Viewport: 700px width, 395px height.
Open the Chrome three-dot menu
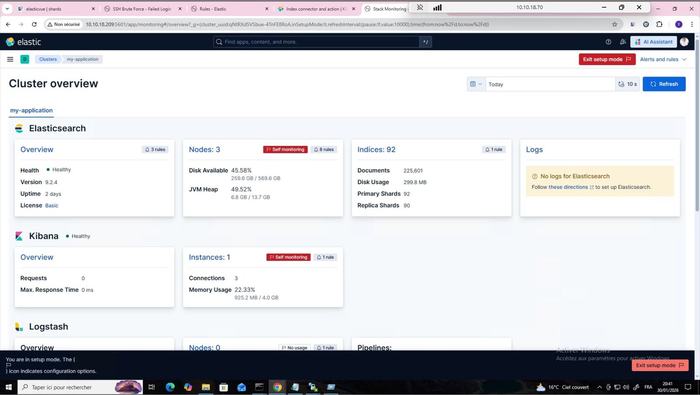point(692,25)
